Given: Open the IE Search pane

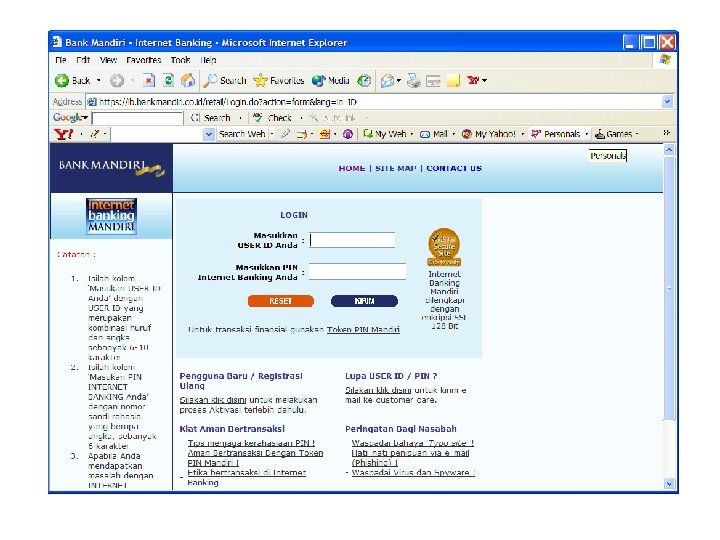Looking at the screenshot, I should (225, 81).
